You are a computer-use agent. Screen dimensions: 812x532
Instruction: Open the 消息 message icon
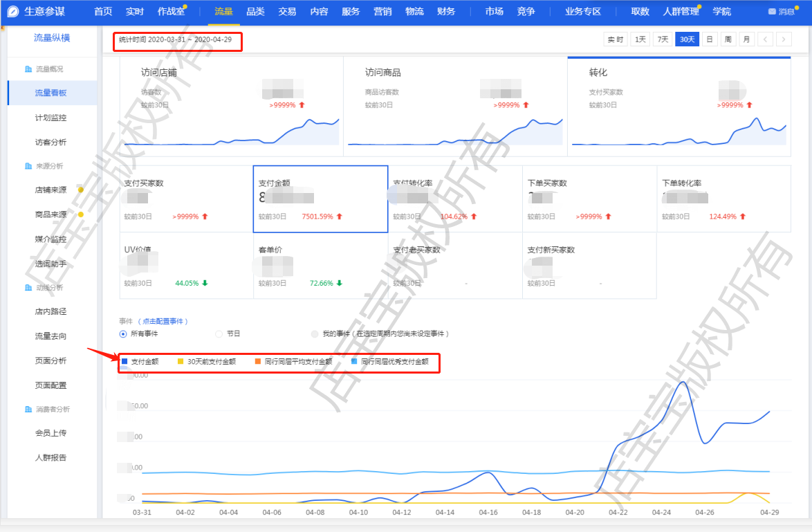click(772, 12)
